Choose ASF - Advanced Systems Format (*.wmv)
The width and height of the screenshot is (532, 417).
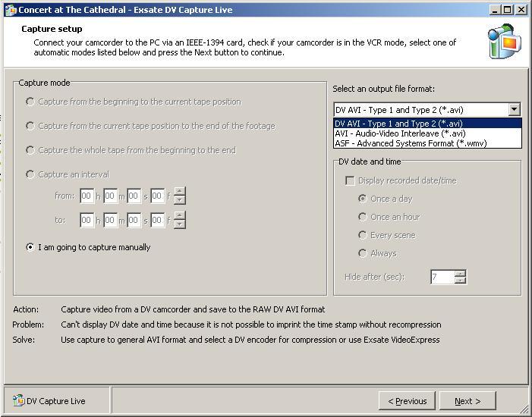click(x=427, y=143)
